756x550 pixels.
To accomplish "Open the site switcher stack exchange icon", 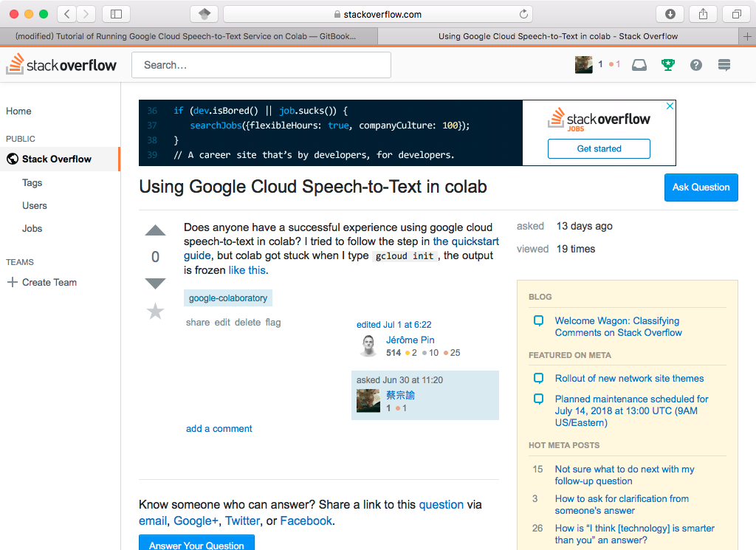I will coord(724,65).
